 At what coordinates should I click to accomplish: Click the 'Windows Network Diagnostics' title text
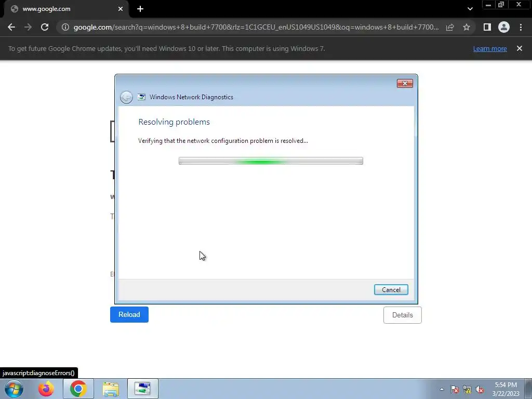tap(191, 97)
